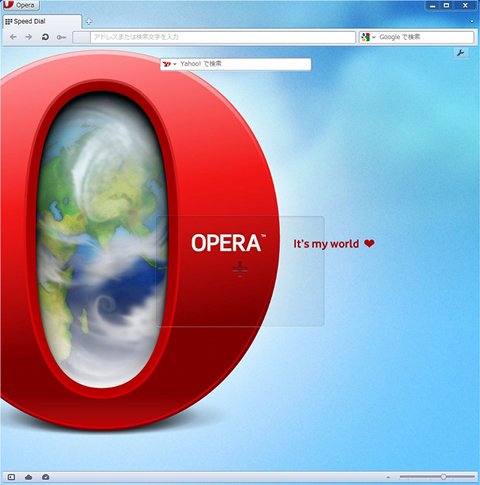Viewport: 480px width, 485px height.
Task: Go back with the back arrow
Action: pyautogui.click(x=13, y=37)
